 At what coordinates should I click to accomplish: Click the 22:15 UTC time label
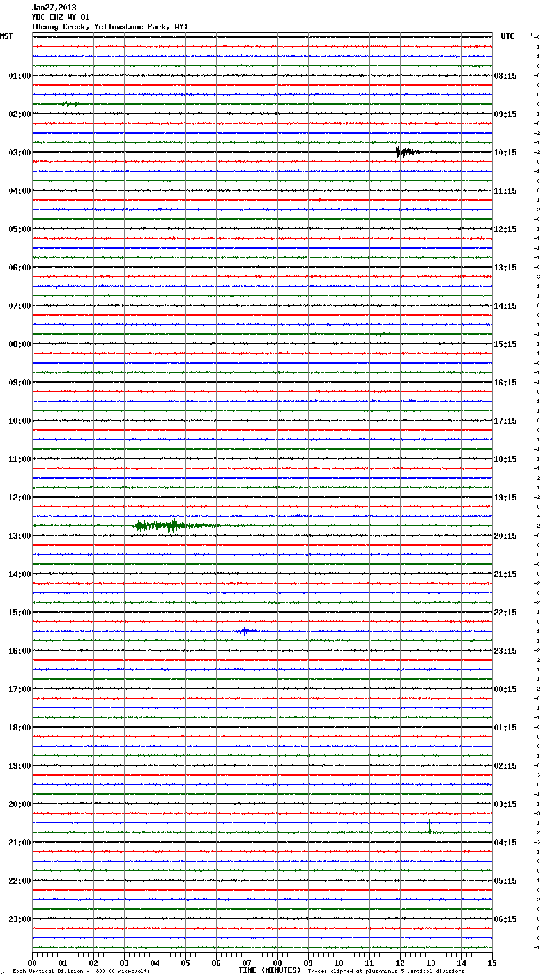click(505, 613)
